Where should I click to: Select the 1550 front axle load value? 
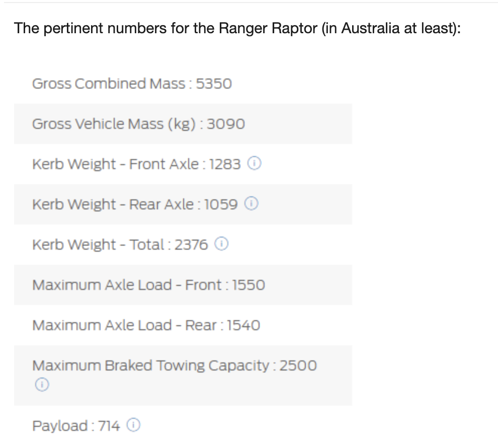pyautogui.click(x=248, y=285)
